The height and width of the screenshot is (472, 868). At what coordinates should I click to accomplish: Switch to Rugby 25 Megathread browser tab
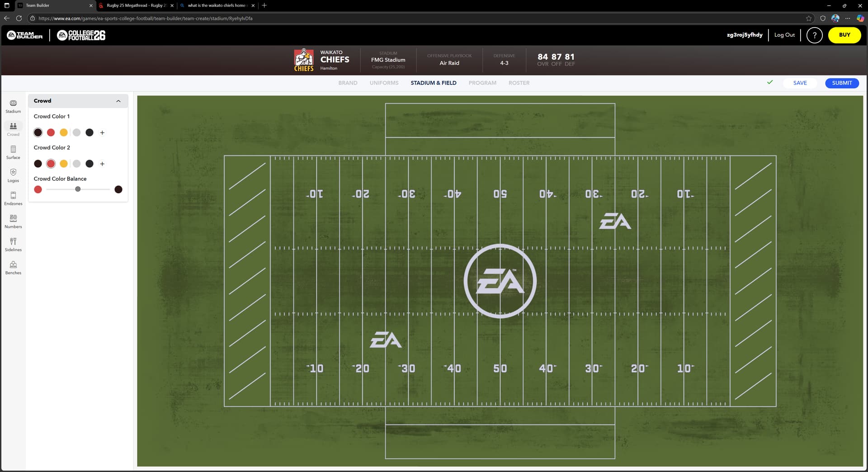coord(136,5)
